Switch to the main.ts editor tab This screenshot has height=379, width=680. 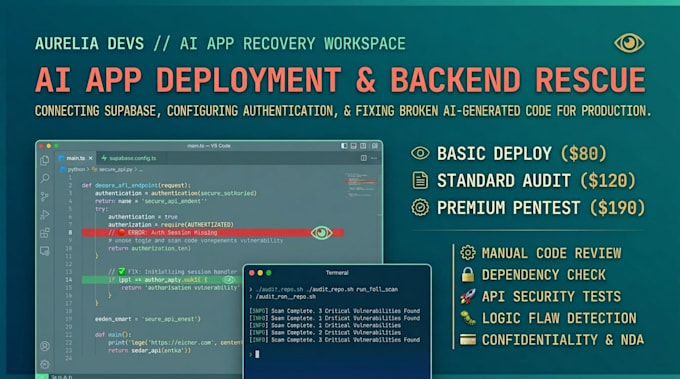[x=75, y=158]
